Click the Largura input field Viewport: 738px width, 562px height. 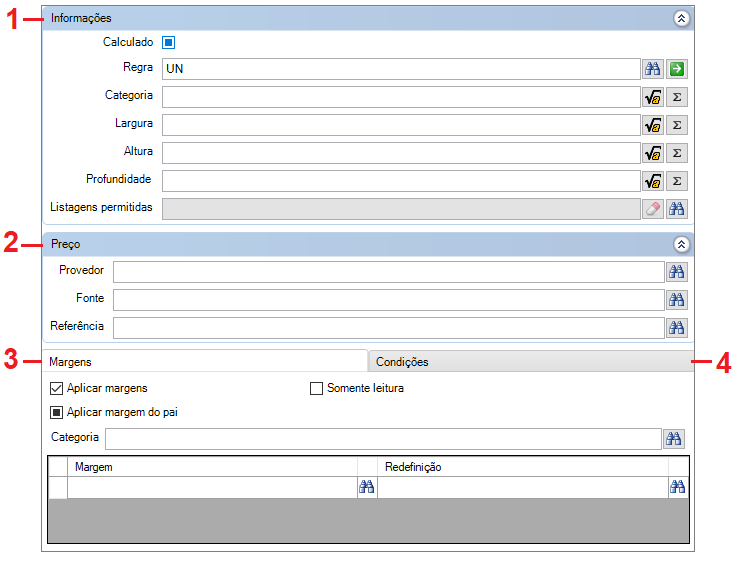(401, 125)
